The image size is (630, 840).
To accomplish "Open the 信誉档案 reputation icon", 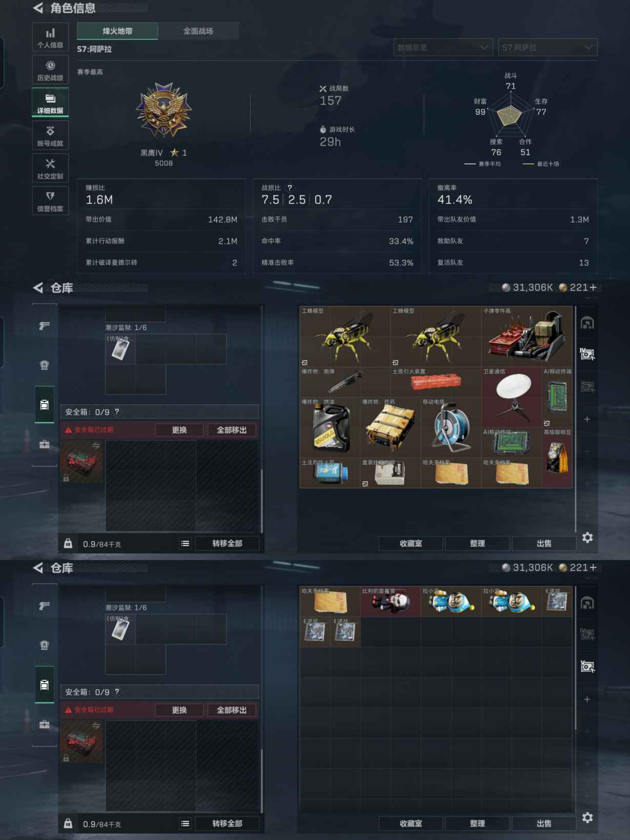I will tap(50, 201).
